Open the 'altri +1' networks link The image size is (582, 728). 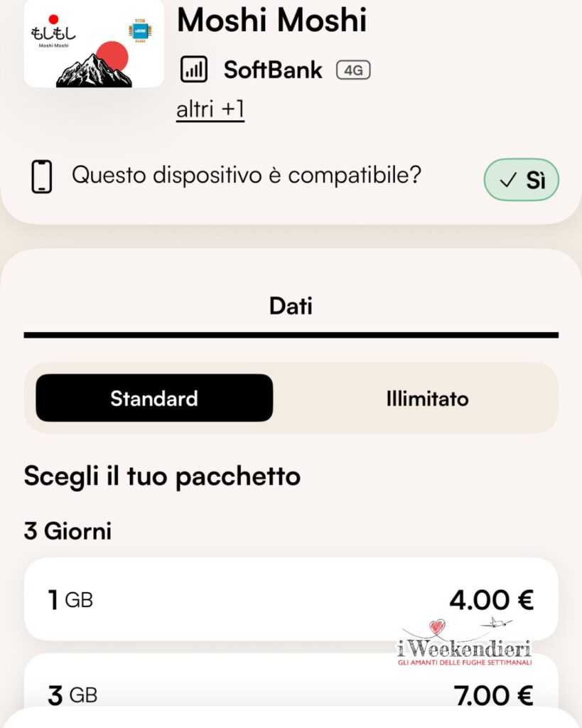tap(210, 110)
